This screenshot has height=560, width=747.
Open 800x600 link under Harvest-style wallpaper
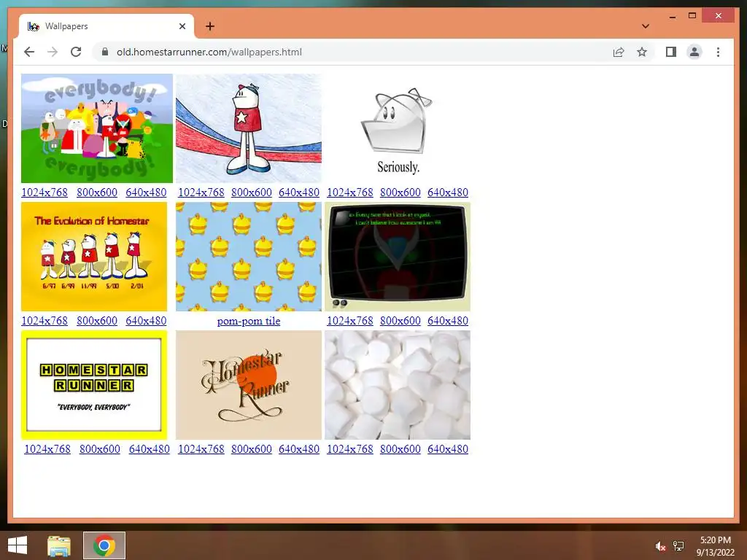click(x=252, y=449)
